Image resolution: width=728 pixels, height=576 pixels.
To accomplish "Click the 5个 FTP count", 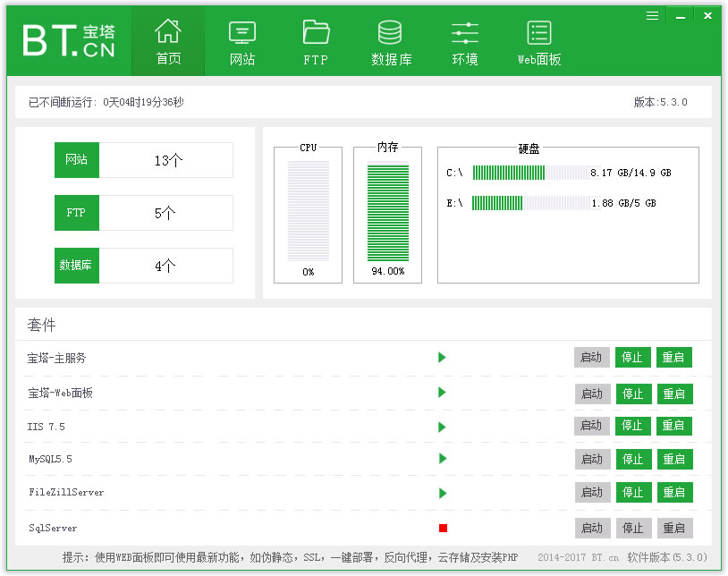I will [165, 214].
